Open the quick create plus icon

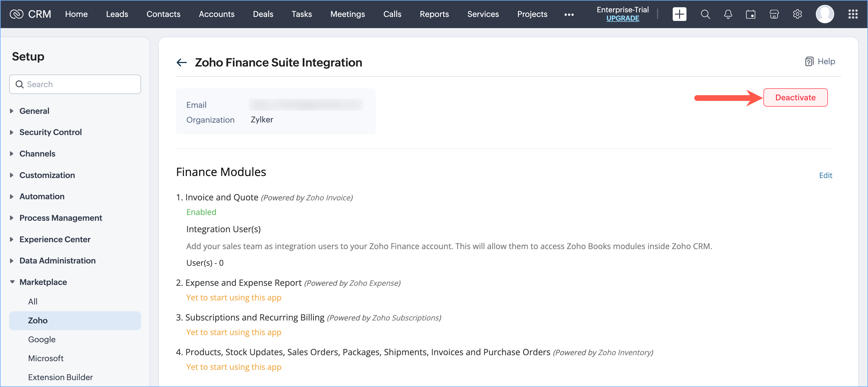click(x=679, y=14)
